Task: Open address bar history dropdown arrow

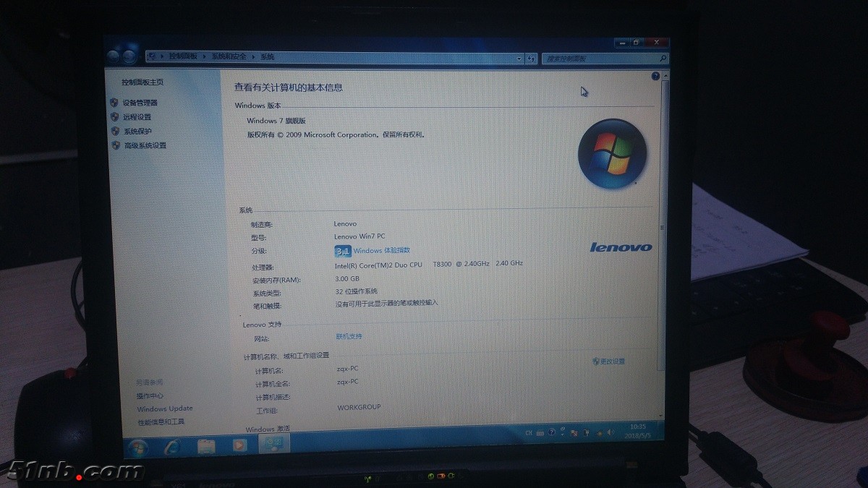Action: coord(519,59)
